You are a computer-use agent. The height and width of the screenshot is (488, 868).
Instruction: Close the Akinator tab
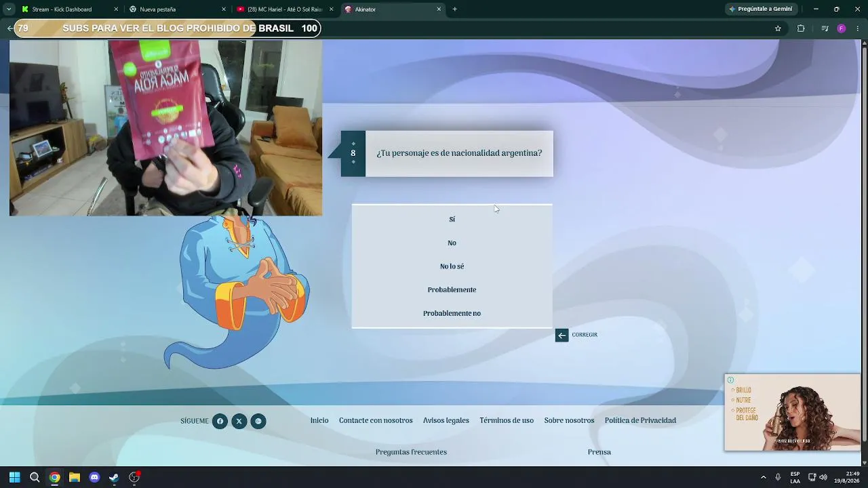click(439, 9)
